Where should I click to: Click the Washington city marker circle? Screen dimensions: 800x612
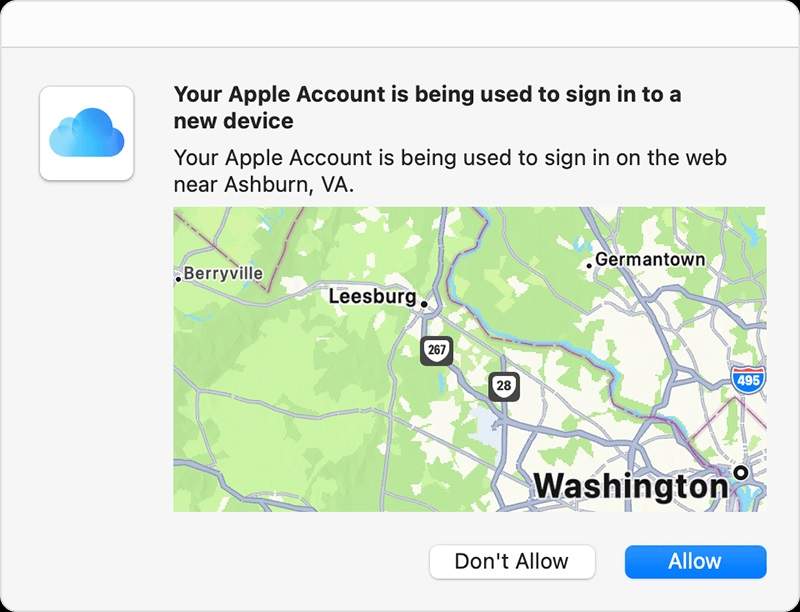click(741, 472)
